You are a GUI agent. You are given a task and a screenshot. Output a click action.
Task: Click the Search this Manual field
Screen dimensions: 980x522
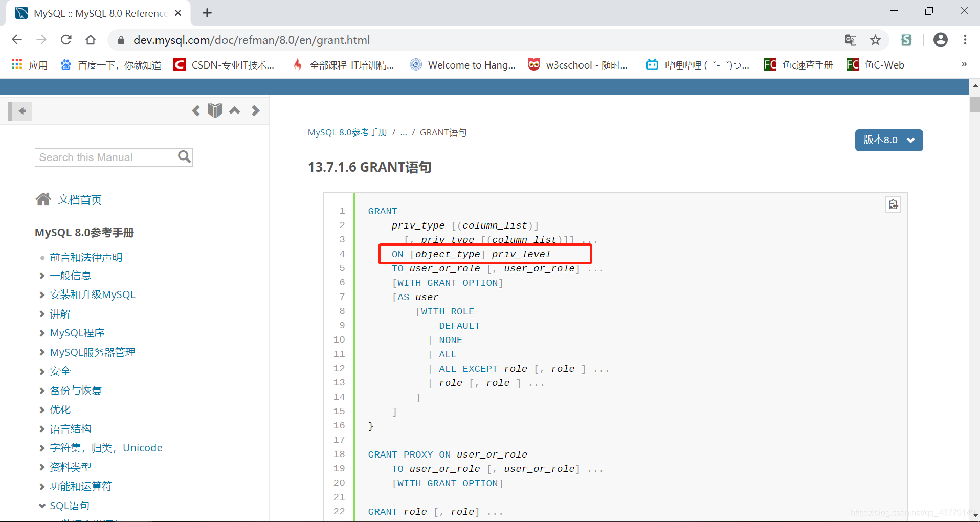click(105, 157)
